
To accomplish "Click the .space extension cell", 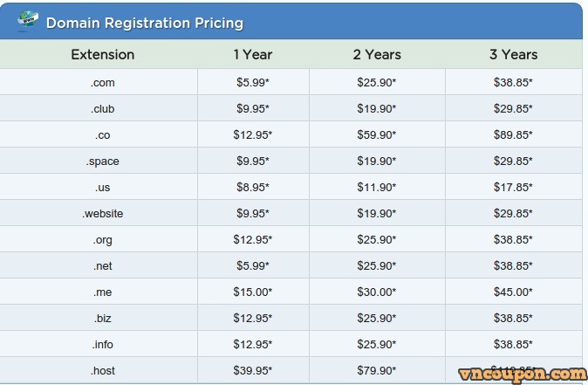I will 102,162.
